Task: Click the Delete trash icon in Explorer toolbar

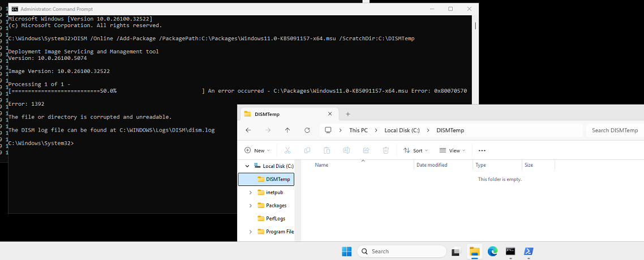Action: 386,150
